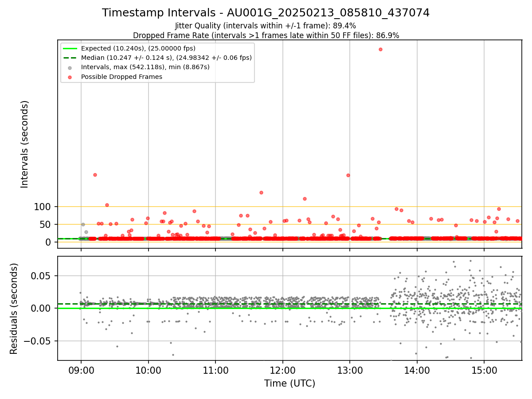This screenshot has width=532, height=399.
Task: Click the '−0.05' tick on the residuals axis
Action: click(37, 341)
